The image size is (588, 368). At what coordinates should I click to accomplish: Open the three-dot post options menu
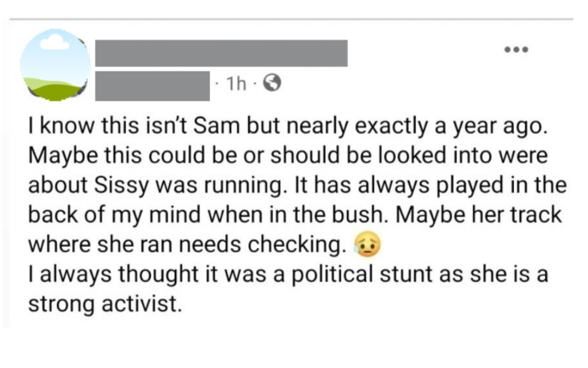516,50
